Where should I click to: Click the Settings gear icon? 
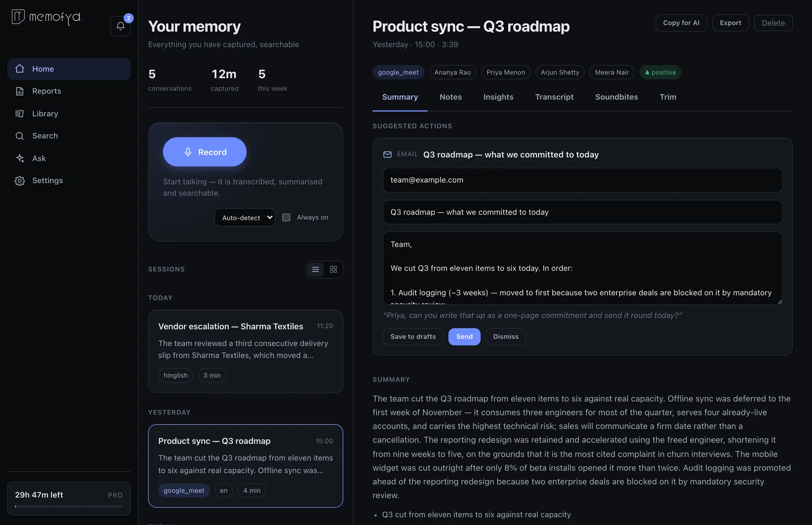(x=19, y=181)
